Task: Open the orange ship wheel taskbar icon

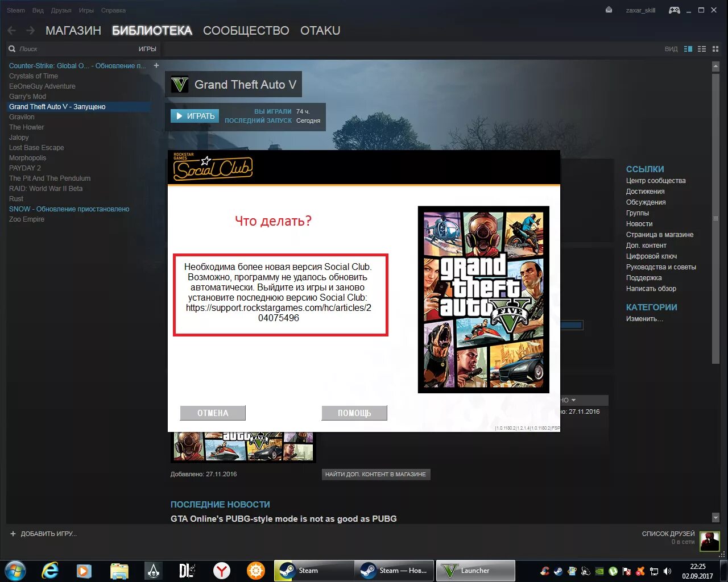Action: [256, 570]
